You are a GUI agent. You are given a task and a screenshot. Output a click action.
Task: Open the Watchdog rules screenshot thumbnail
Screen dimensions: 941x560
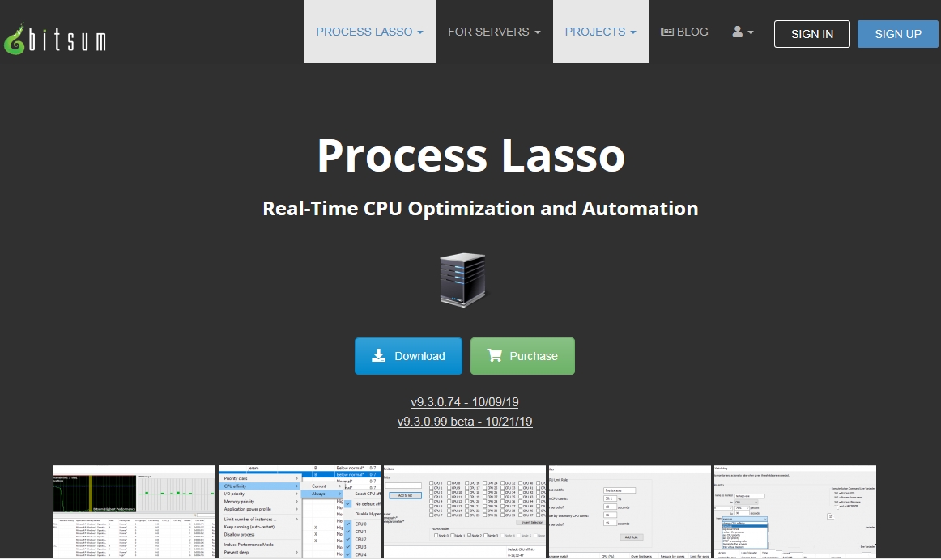(x=795, y=512)
